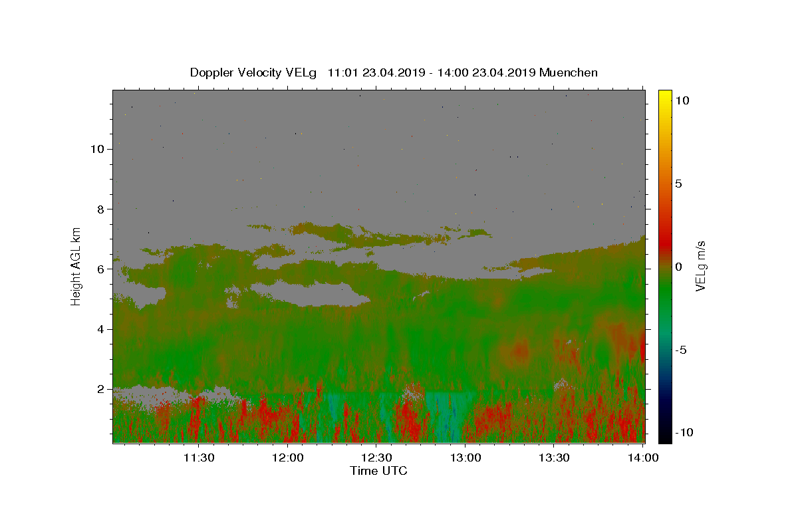798x532 pixels.
Task: Click the height axis label '4'
Action: point(101,329)
